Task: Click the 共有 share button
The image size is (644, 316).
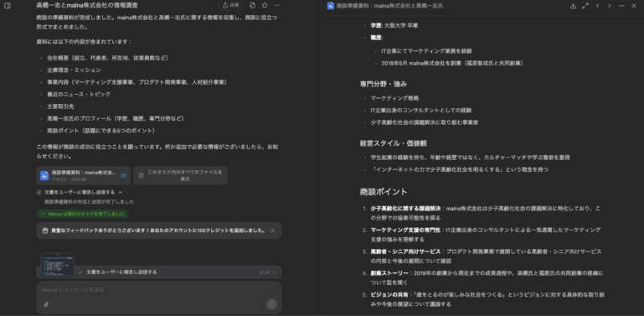Action: coord(231,5)
